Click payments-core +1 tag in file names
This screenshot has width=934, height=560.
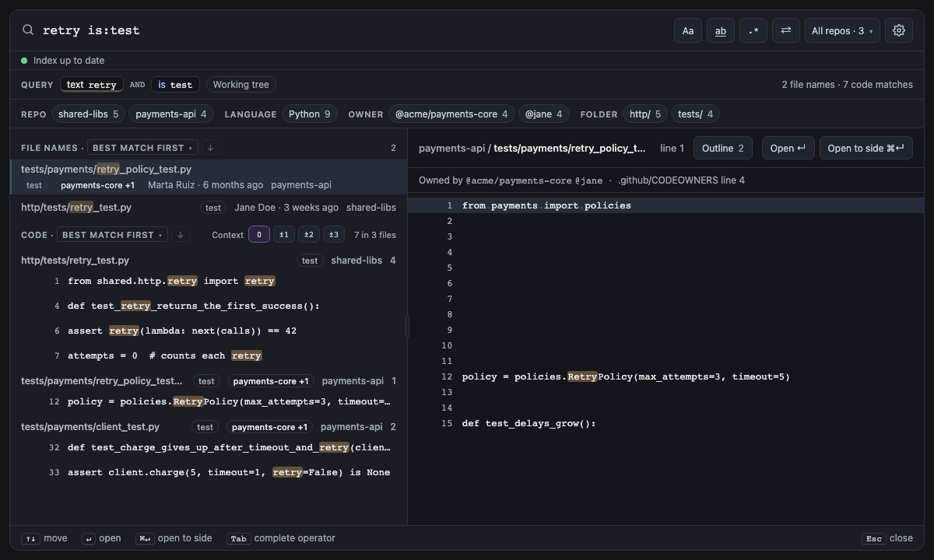pos(97,185)
